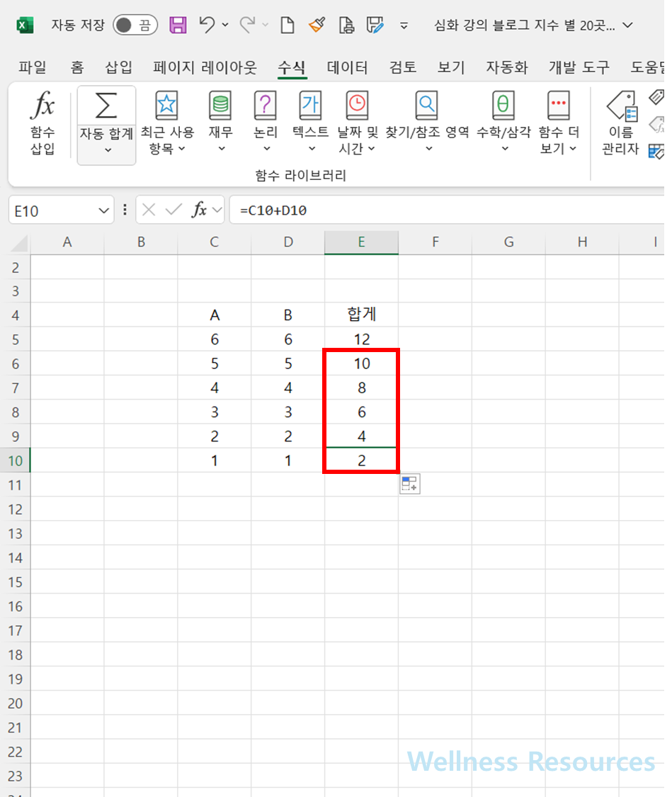Open 함수 더 보기 menu
Image resolution: width=672 pixels, height=797 pixels.
tap(558, 123)
